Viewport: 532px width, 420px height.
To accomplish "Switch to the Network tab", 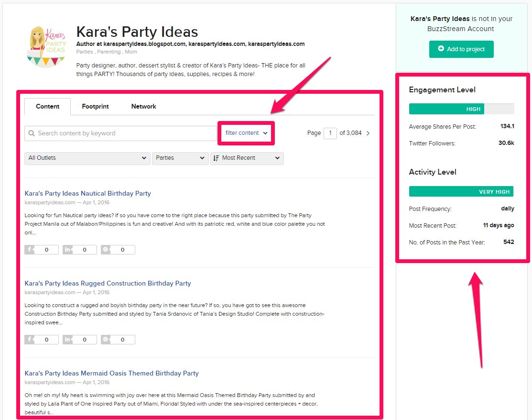I will [143, 106].
